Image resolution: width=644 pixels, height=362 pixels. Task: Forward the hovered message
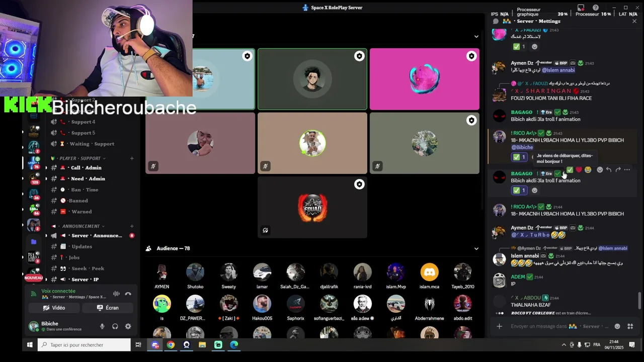tap(618, 170)
